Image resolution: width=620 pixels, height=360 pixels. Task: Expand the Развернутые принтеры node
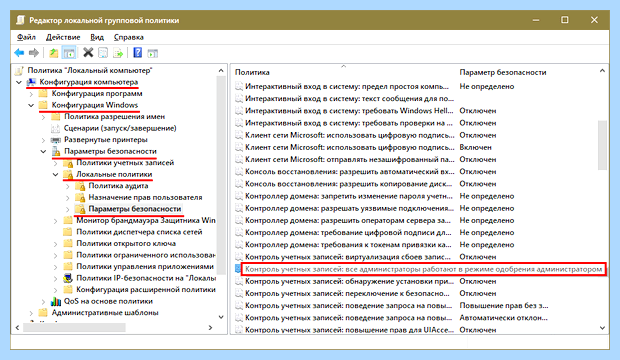(x=43, y=140)
